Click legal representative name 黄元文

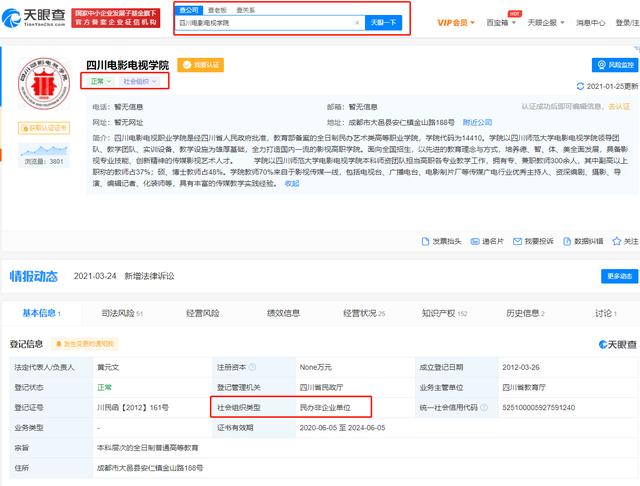pos(108,367)
